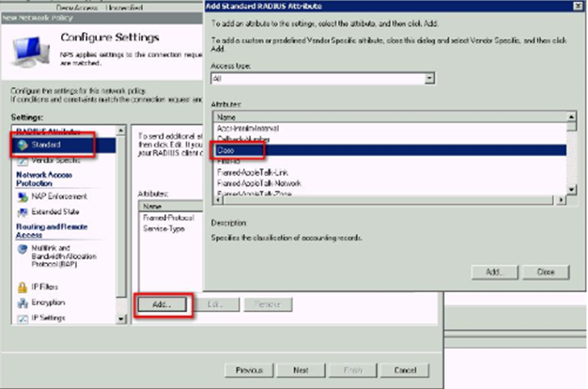Click the Encryption icon
This screenshot has height=389, width=588.
click(x=23, y=303)
